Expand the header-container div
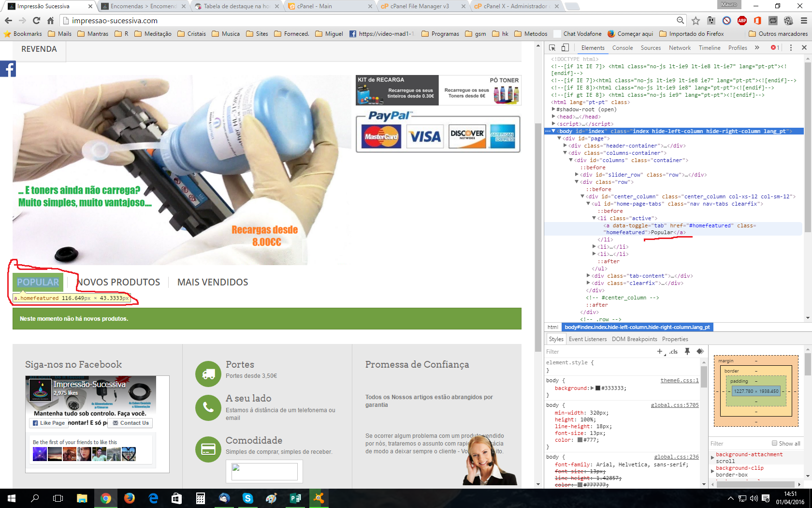 (x=565, y=146)
